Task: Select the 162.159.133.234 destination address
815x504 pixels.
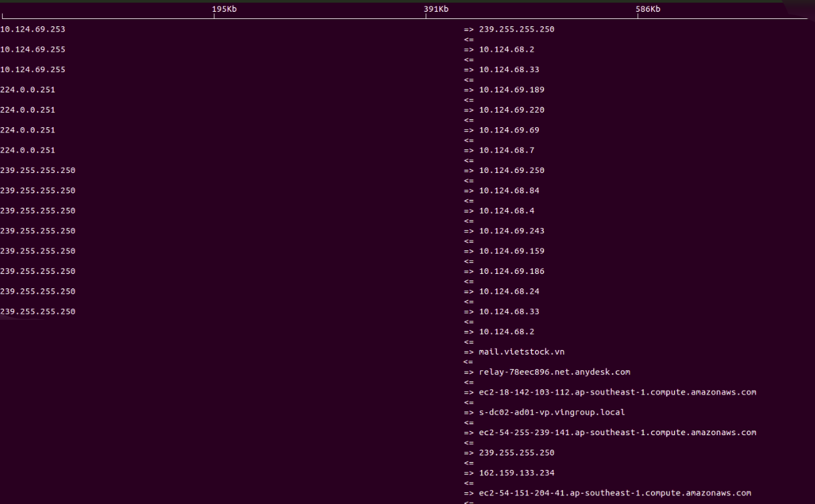Action: coord(517,472)
